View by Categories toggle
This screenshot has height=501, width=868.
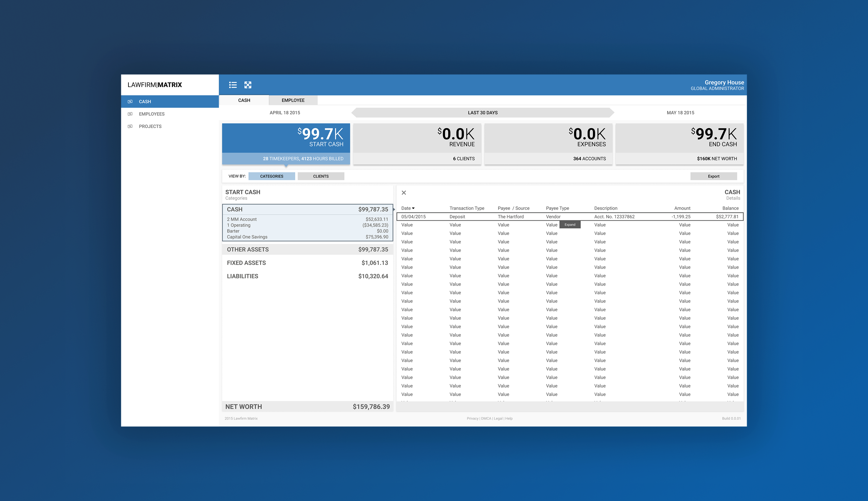[x=272, y=176]
